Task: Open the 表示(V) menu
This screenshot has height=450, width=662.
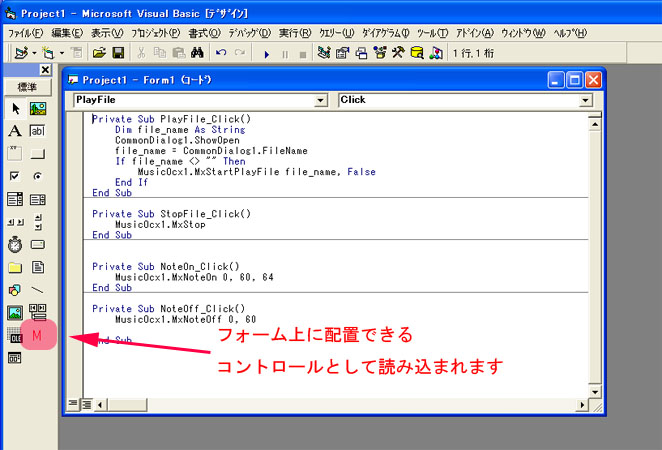Action: 107,33
